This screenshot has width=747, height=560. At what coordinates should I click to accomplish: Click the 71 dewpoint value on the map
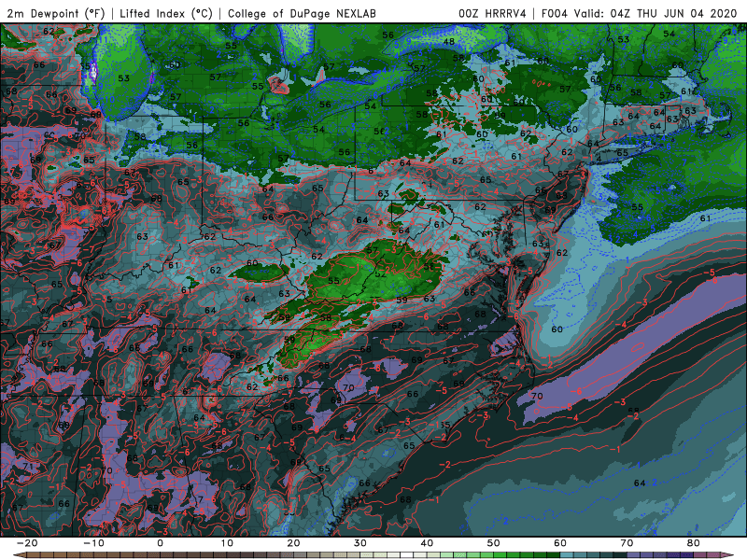pos(28,466)
